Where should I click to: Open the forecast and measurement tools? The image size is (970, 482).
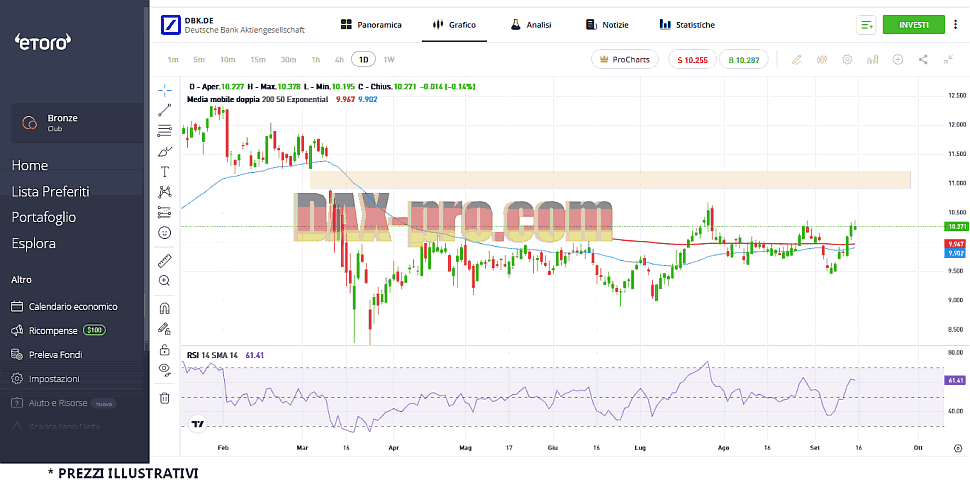165,212
